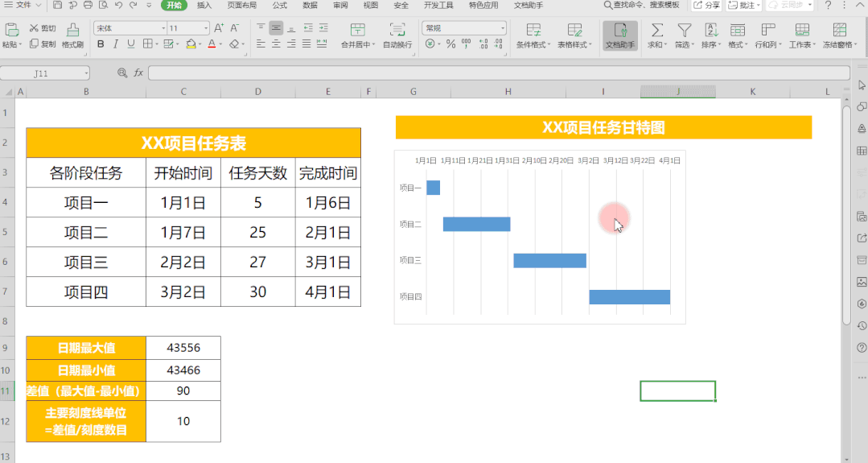Click the 分享 (Share) button
Image resolution: width=868 pixels, height=463 pixels.
[706, 5]
